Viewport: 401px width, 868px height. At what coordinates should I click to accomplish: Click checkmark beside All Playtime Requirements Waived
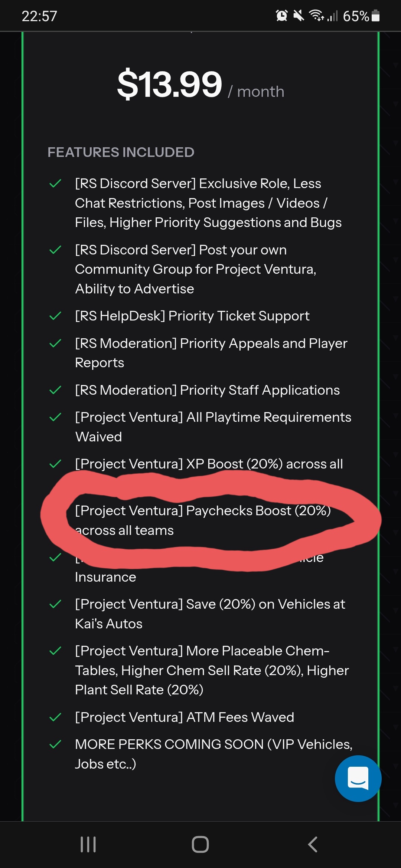point(55,418)
